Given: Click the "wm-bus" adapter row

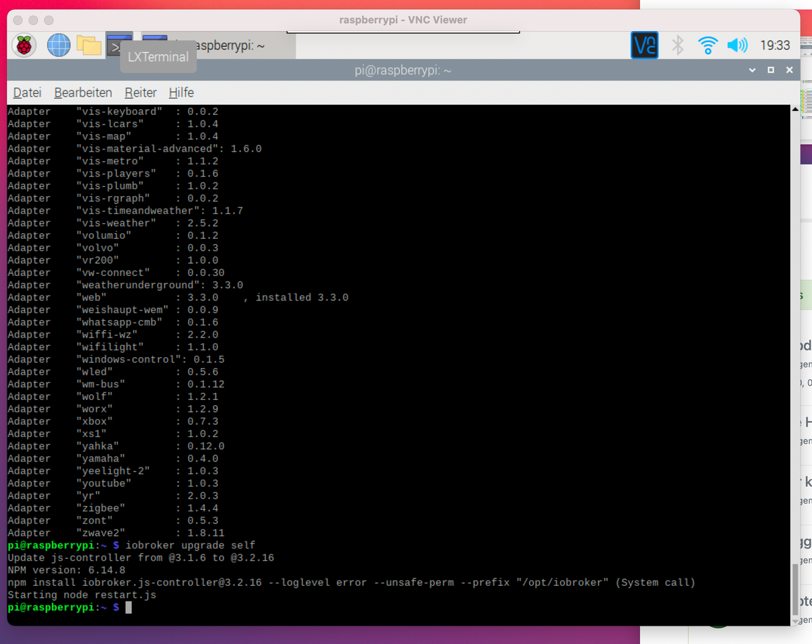Looking at the screenshot, I should tap(116, 384).
